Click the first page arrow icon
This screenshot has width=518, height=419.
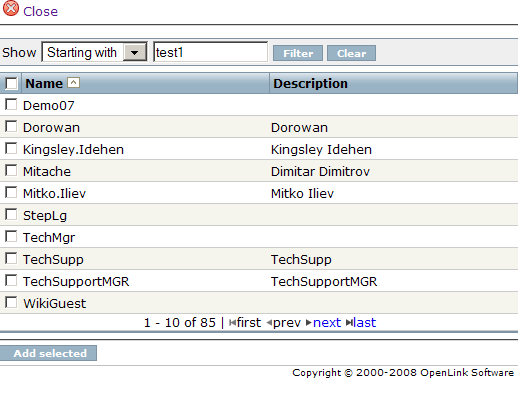pyautogui.click(x=232, y=323)
